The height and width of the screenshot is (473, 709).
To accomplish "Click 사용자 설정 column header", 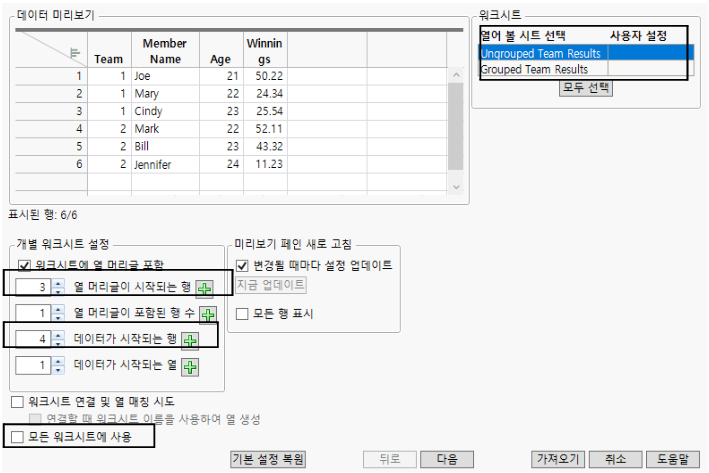I will tap(638, 36).
